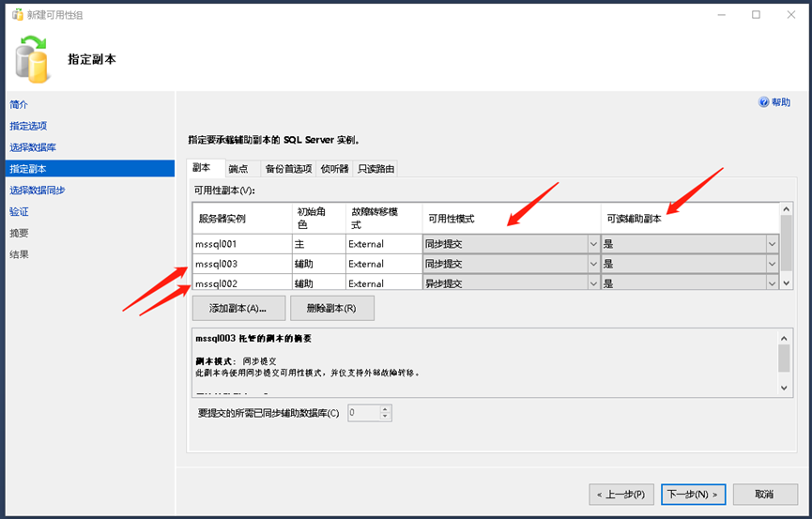The width and height of the screenshot is (812, 519).
Task: Click the External failover cell for mssql001
Action: pos(384,244)
